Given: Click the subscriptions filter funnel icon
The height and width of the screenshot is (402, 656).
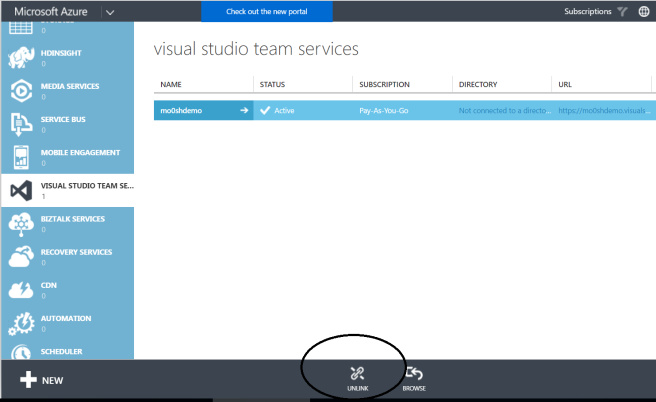Looking at the screenshot, I should coord(623,11).
